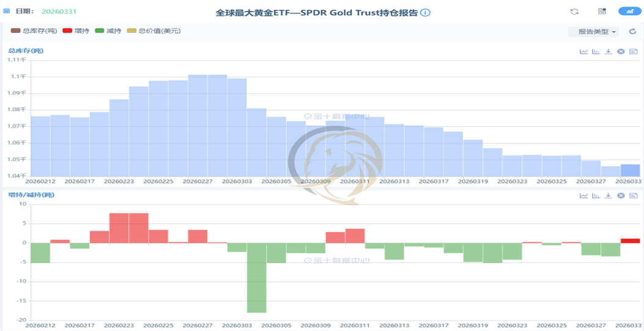Viewport: 644px width, 331px height.
Task: Click the 1.07千 y-axis label
Action: [x=18, y=126]
